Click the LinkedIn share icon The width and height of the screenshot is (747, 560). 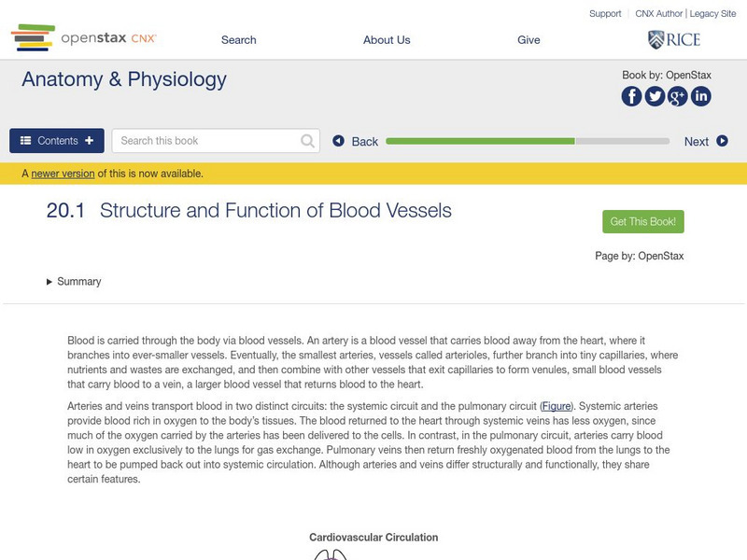[x=700, y=96]
